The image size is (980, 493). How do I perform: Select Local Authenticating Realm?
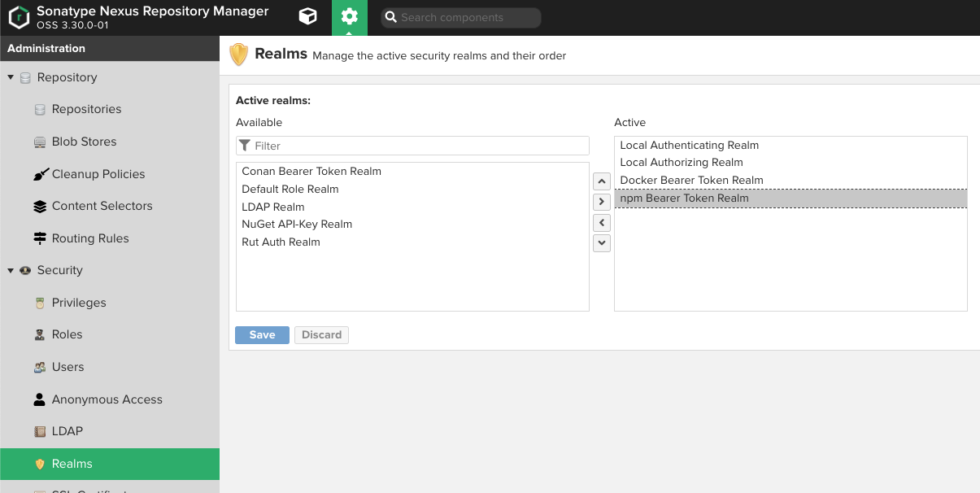click(x=791, y=146)
